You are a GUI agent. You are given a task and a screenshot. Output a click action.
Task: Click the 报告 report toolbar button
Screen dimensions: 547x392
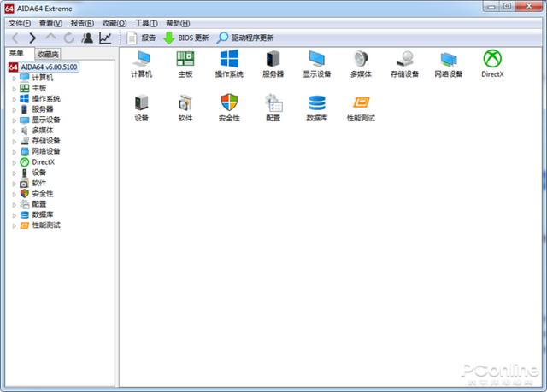[141, 38]
